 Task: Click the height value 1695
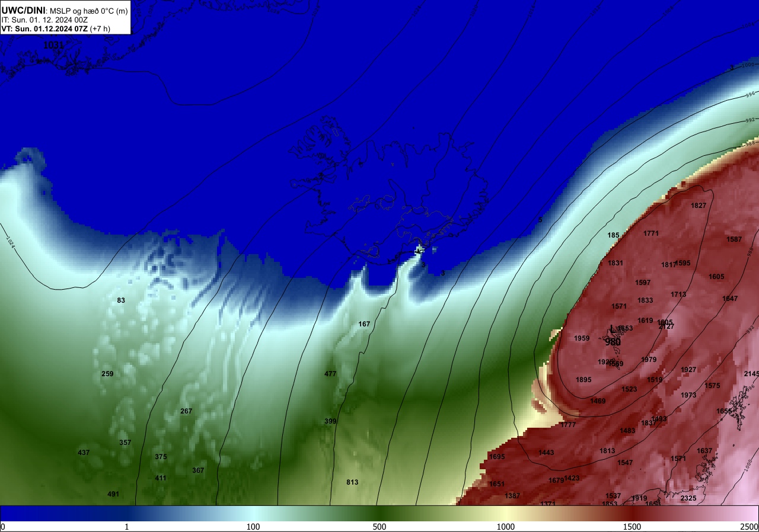tap(497, 457)
